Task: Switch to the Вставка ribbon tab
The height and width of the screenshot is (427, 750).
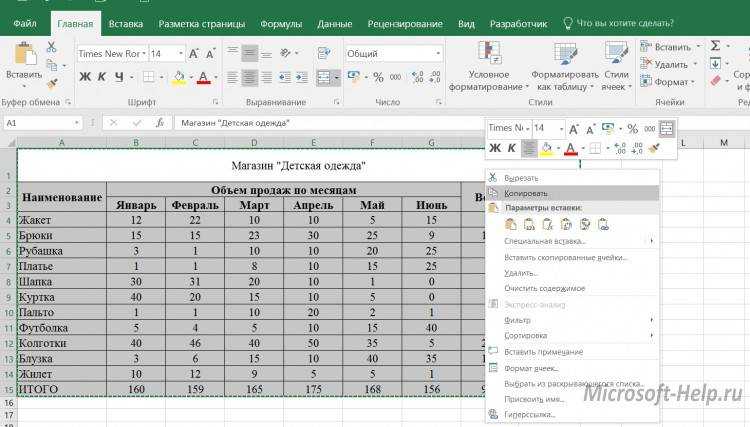Action: [126, 23]
